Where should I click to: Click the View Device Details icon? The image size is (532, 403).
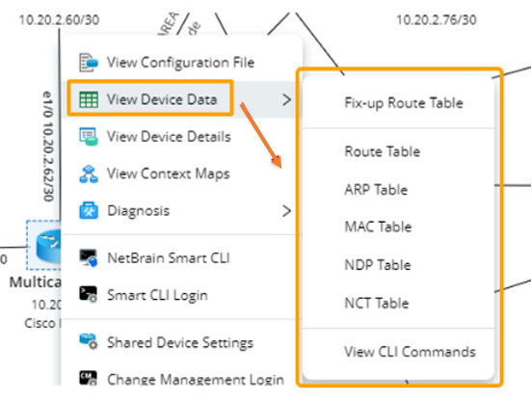[89, 137]
